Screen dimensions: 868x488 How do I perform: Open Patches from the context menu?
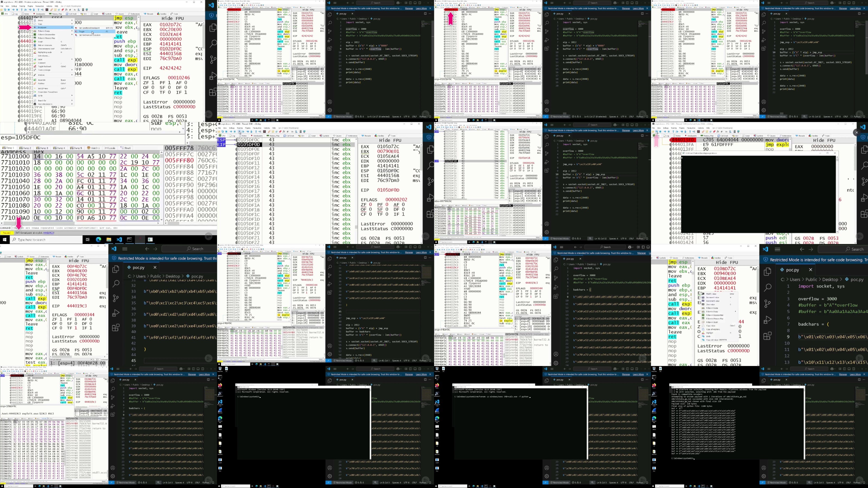[53, 84]
